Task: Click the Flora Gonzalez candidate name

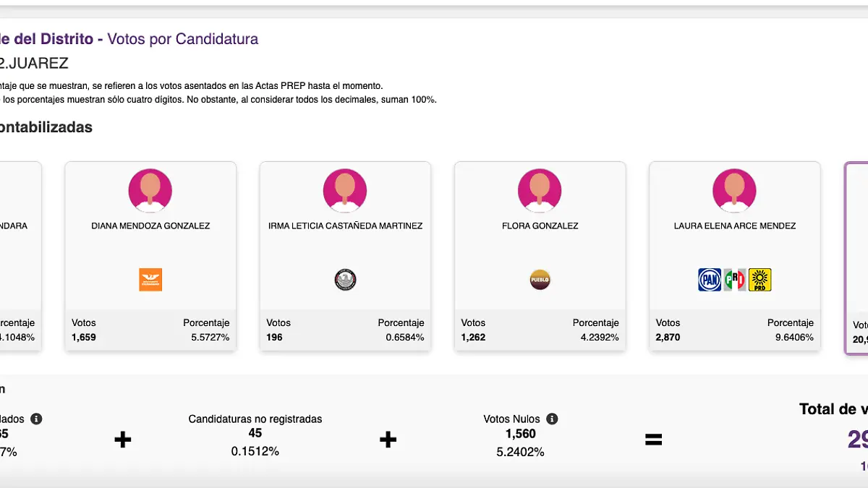Action: pyautogui.click(x=540, y=226)
